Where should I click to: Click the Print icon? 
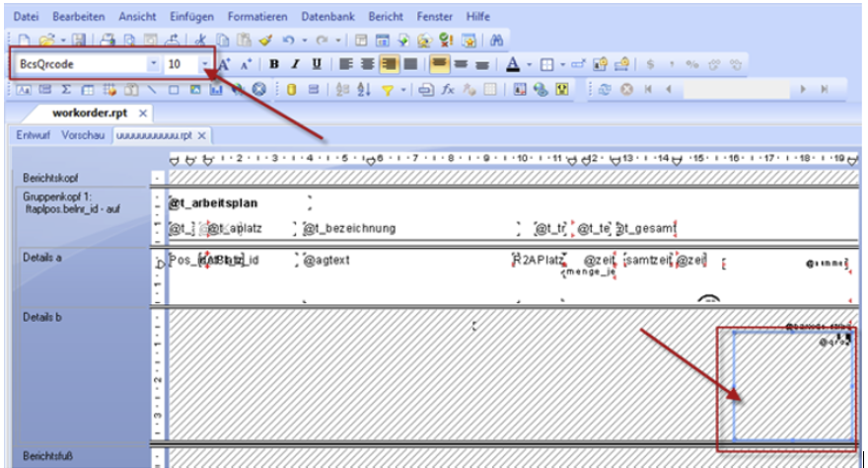click(105, 40)
